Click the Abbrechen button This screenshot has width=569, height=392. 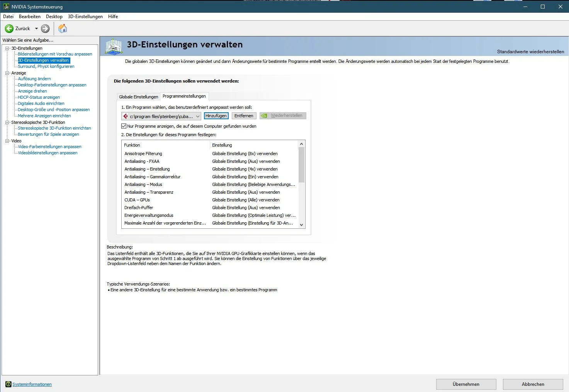point(533,384)
